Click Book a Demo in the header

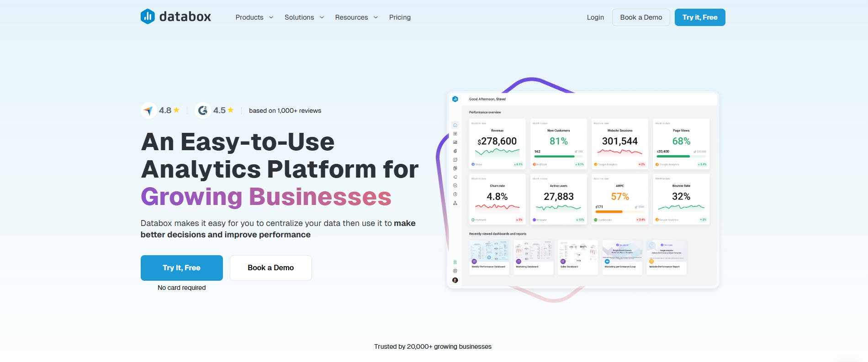[x=641, y=17]
